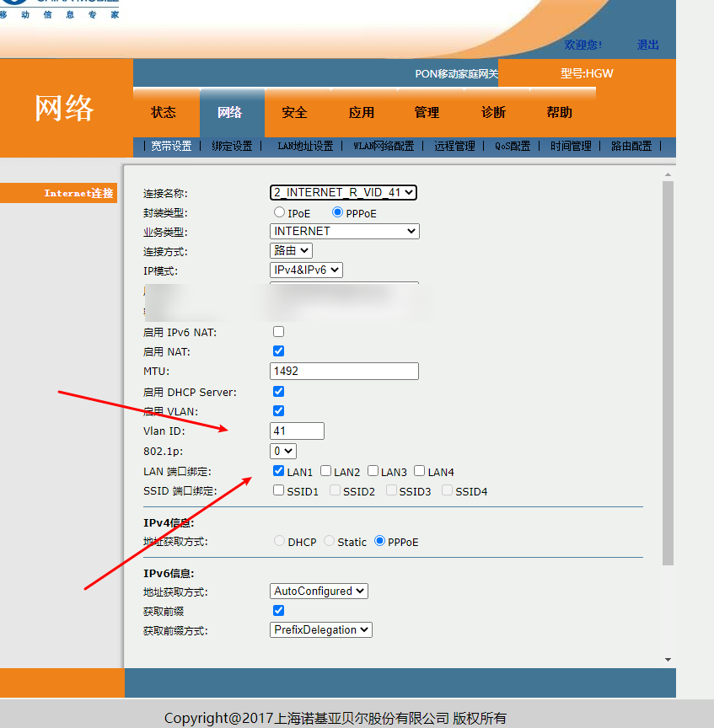714x728 pixels.
Task: Expand the 802.1p priority dropdown
Action: coord(282,451)
